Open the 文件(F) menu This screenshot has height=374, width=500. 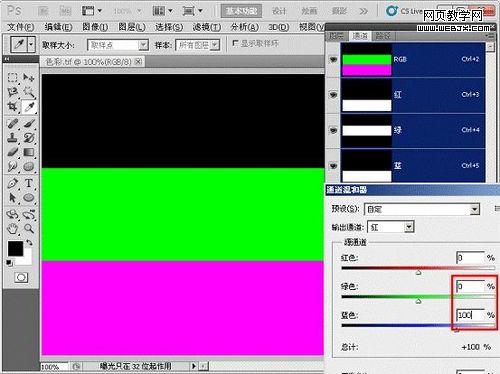click(21, 27)
